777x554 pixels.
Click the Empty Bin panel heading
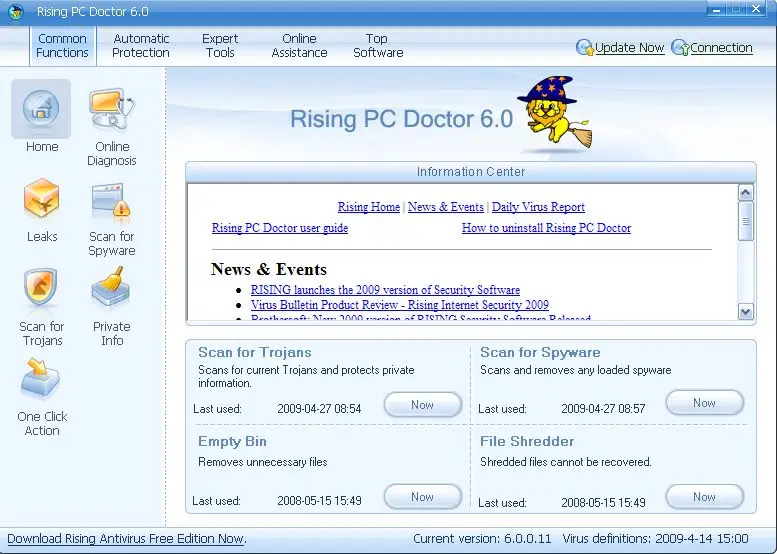(x=232, y=442)
